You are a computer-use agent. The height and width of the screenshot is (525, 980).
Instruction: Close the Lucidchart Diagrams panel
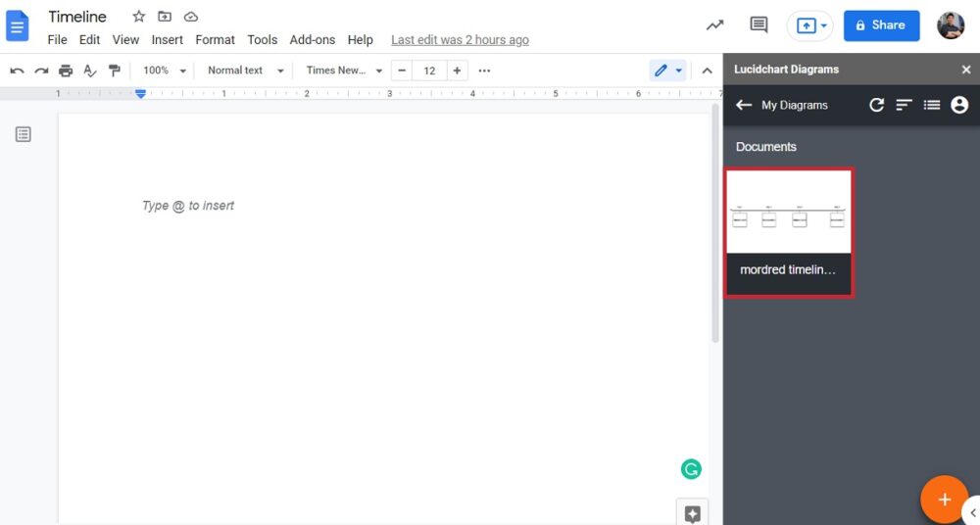(965, 70)
